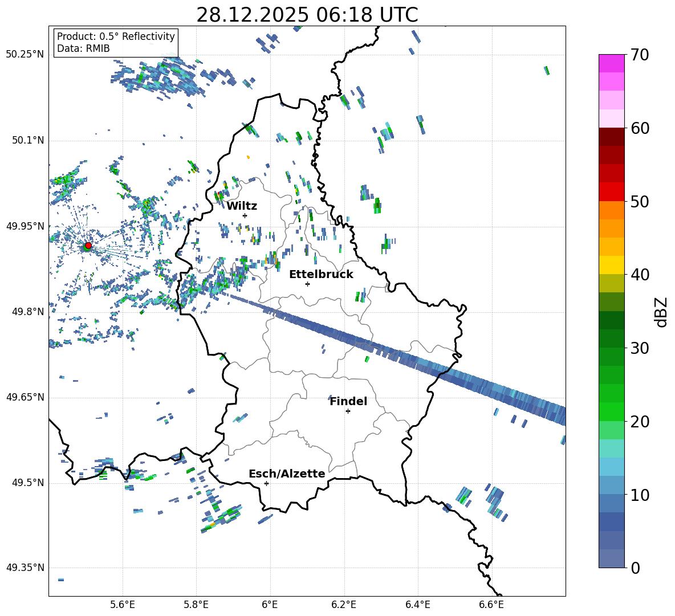Click the Ettelbruck station cross marker
Image resolution: width=675 pixels, height=616 pixels.
pos(307,284)
